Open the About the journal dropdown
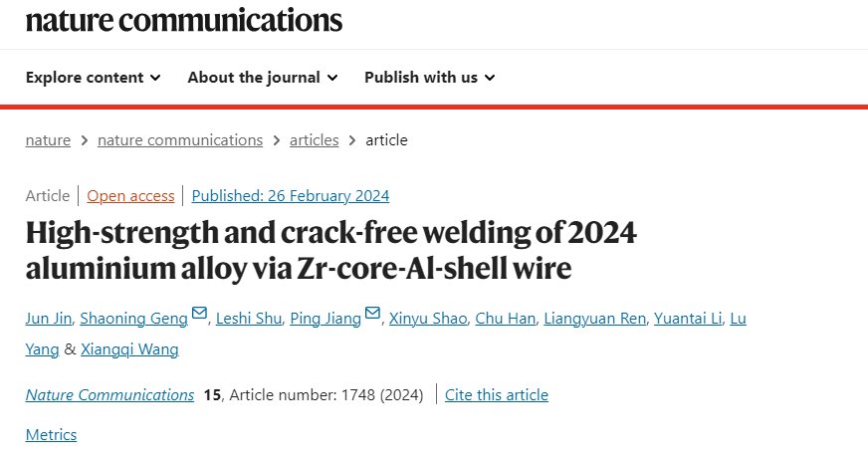This screenshot has width=868, height=459. [263, 78]
